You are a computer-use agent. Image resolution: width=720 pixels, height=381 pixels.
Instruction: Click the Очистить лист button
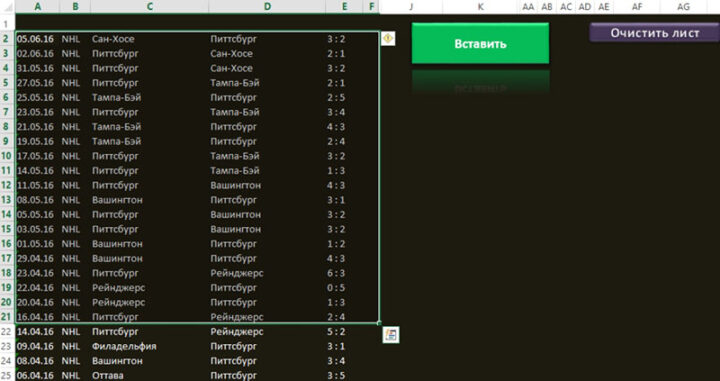[654, 33]
